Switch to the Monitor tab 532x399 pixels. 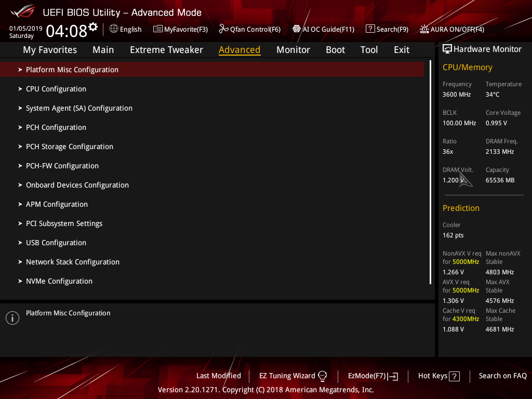(293, 49)
